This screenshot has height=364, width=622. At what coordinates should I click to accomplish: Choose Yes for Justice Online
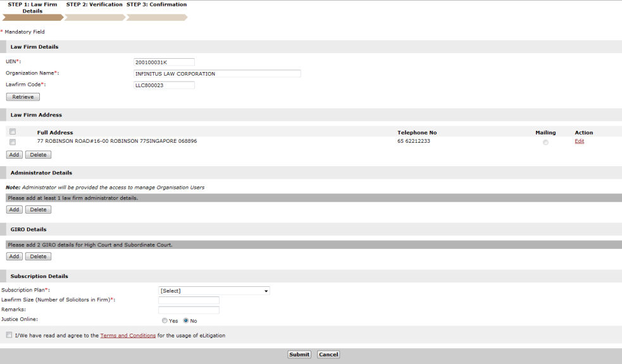pyautogui.click(x=165, y=320)
